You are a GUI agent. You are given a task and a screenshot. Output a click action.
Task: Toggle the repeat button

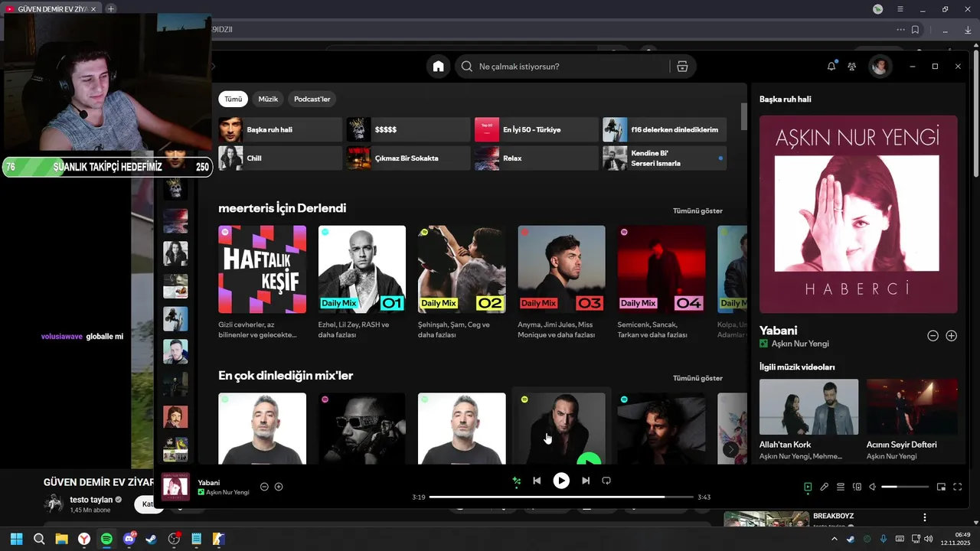[606, 481]
